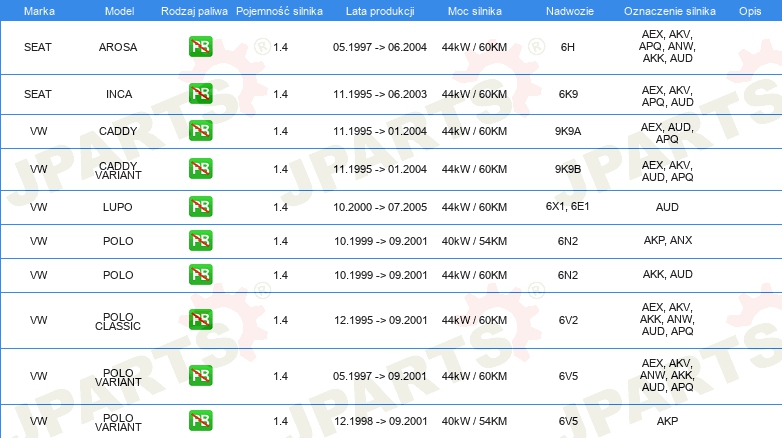Click power 40kW / 54KM in POLO VARIANT row

coord(474,421)
